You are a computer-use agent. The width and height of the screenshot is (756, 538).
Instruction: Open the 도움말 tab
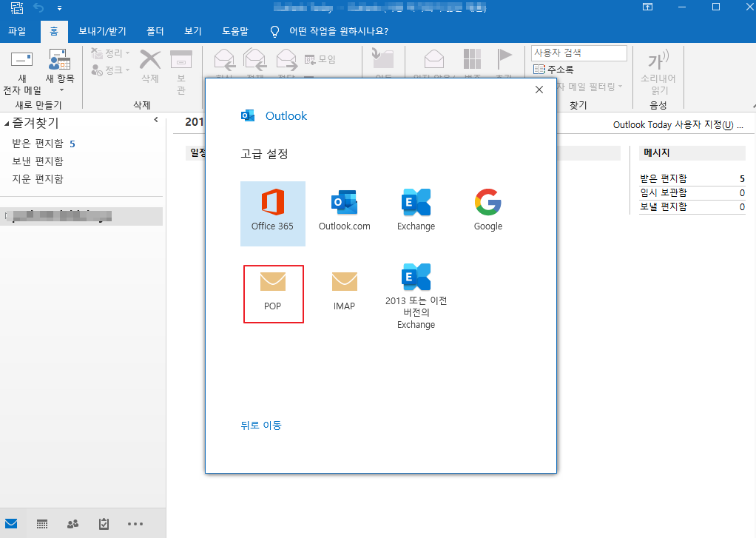tap(234, 31)
